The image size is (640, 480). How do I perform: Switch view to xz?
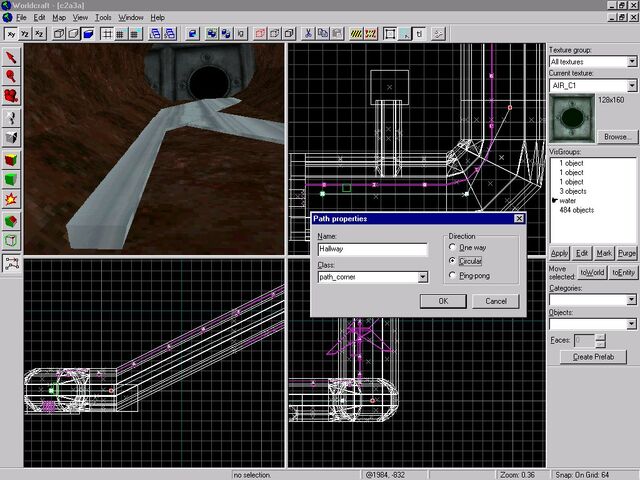coord(39,34)
